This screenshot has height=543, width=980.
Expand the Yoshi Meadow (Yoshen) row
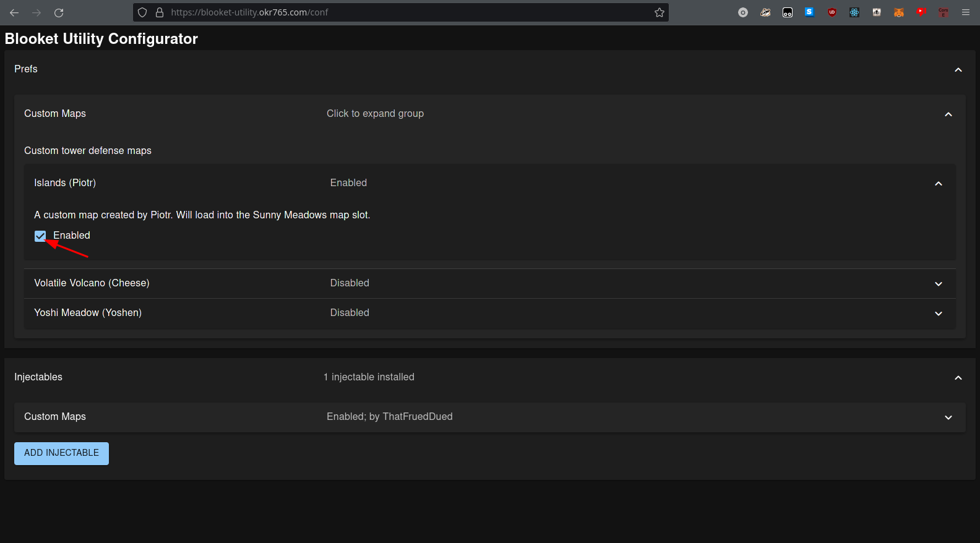(x=490, y=313)
